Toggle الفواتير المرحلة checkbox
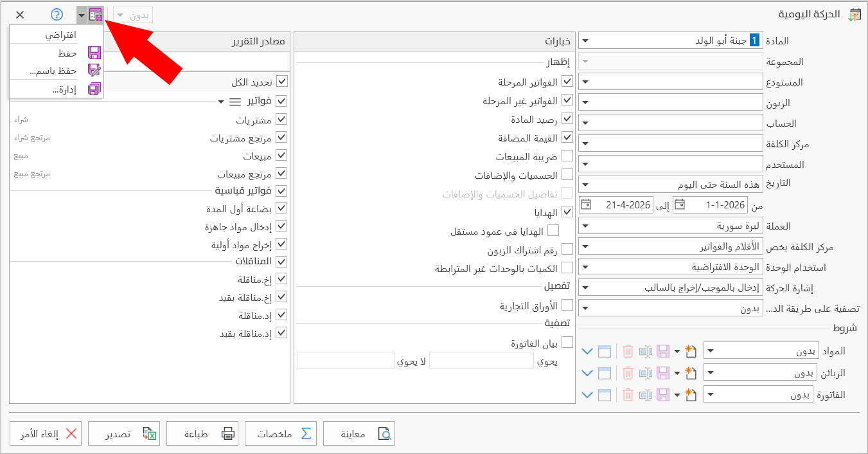This screenshot has height=454, width=868. (567, 82)
